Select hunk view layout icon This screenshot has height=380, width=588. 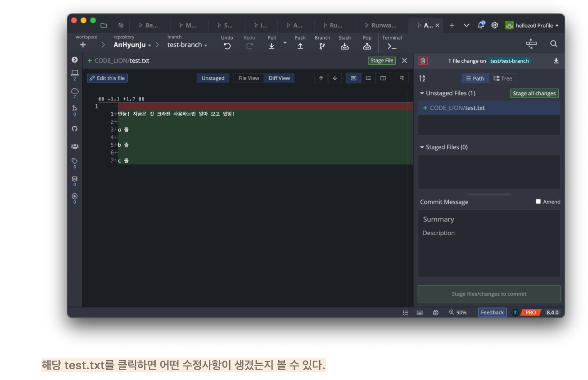[353, 78]
